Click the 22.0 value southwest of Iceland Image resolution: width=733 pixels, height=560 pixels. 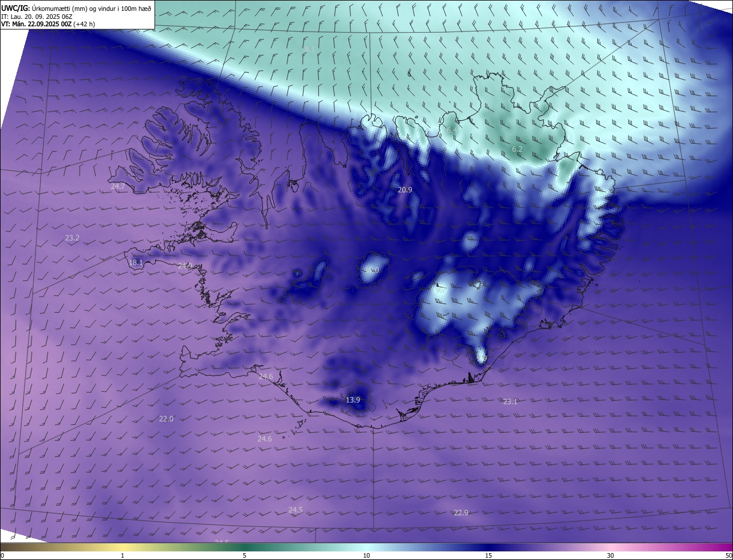[x=166, y=419]
